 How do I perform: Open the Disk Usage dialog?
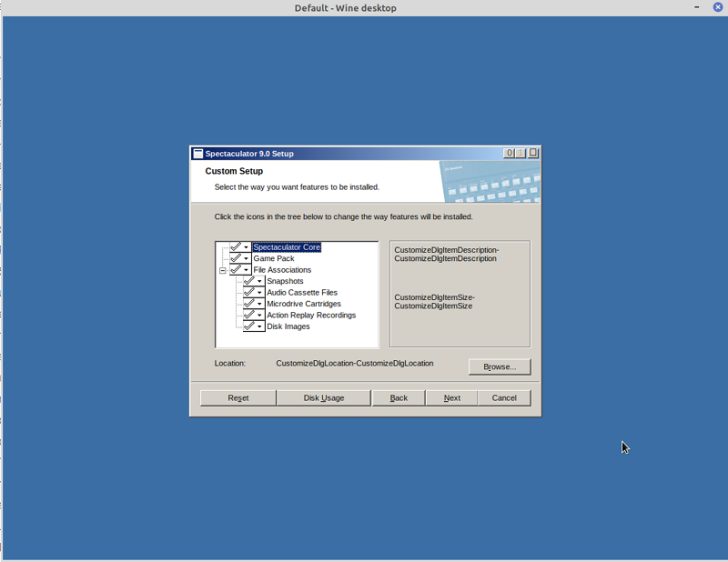pos(324,397)
